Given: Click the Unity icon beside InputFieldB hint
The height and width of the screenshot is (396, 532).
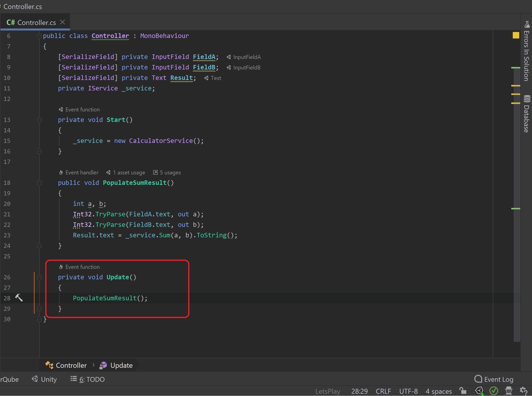Looking at the screenshot, I should click(229, 67).
